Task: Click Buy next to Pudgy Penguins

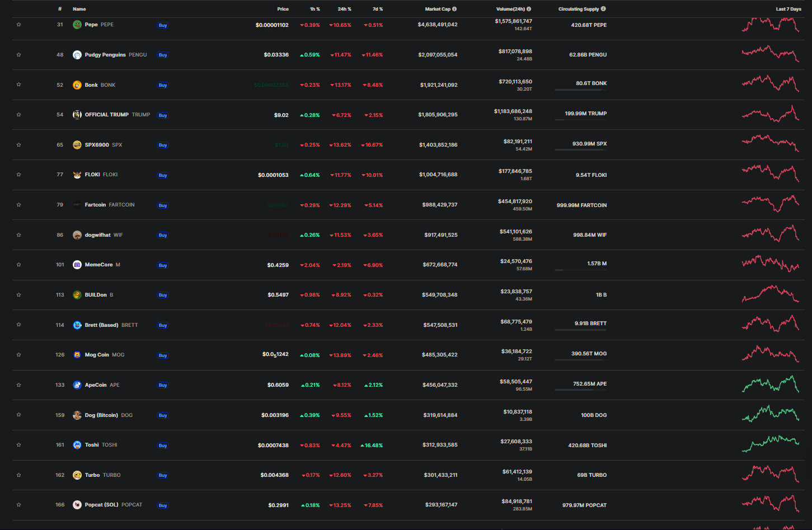Action: coord(163,55)
